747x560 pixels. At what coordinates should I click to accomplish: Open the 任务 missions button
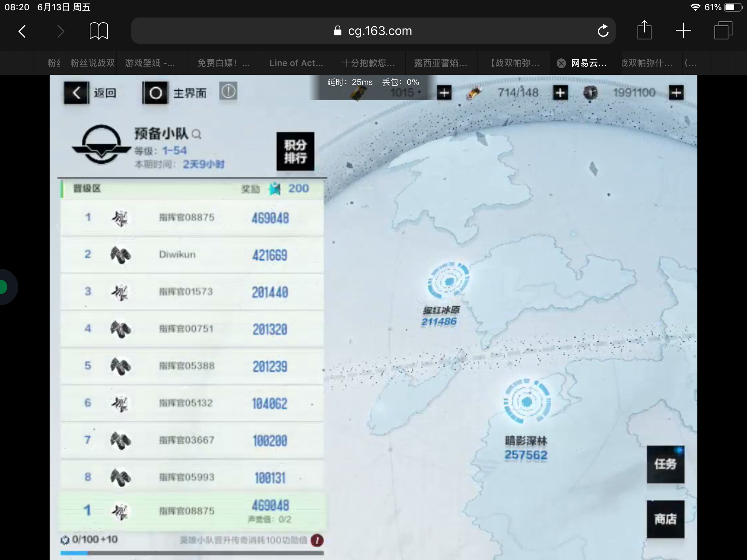click(x=665, y=464)
